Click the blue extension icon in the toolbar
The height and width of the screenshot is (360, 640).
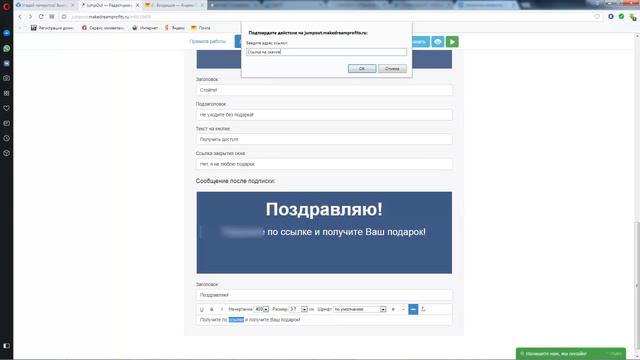click(x=611, y=17)
